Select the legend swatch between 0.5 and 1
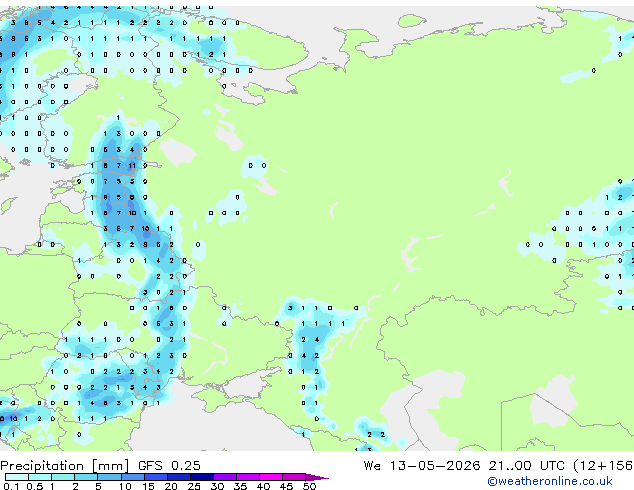 (x=40, y=477)
